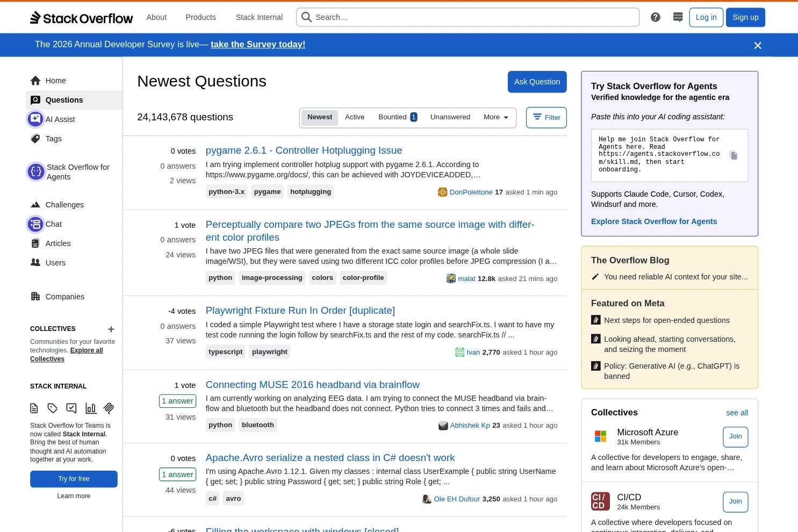Image resolution: width=798 pixels, height=532 pixels.
Task: Open the Stack Exchange sites switcher icon
Action: click(678, 17)
